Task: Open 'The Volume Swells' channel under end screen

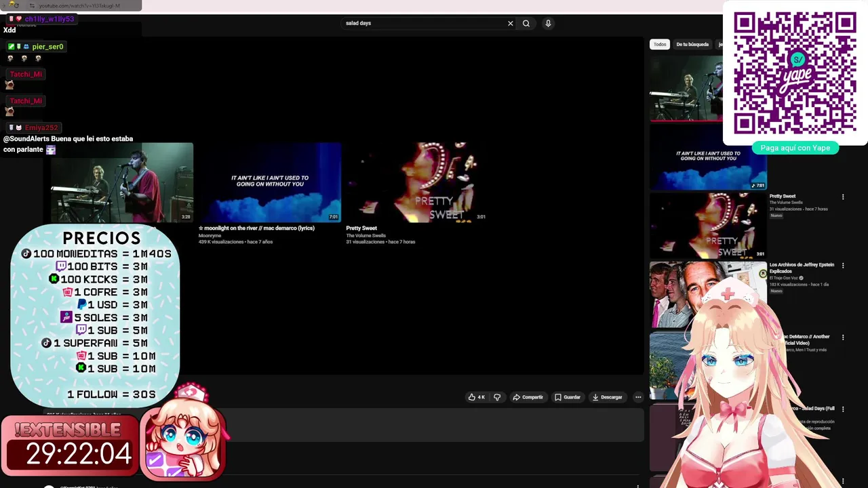Action: tap(366, 235)
